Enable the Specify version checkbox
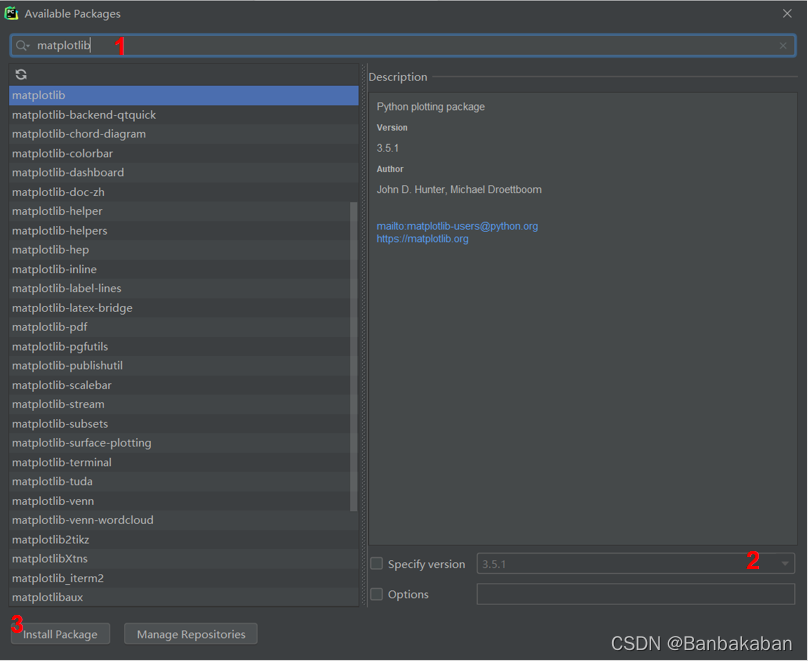808x661 pixels. (x=377, y=564)
